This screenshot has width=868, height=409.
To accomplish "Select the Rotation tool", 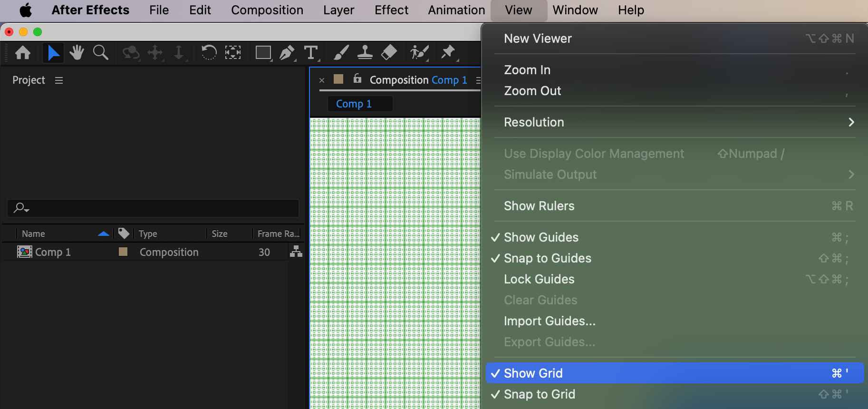I will point(208,52).
